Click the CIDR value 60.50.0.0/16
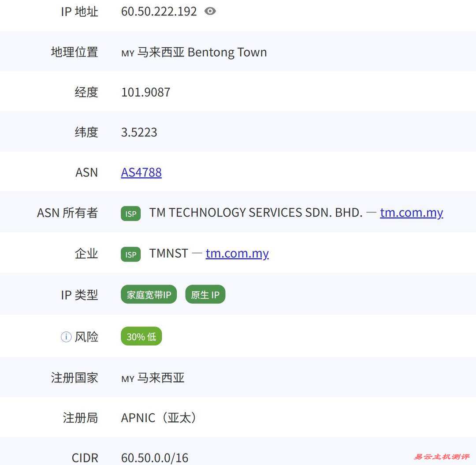This screenshot has height=465, width=476. point(155,457)
